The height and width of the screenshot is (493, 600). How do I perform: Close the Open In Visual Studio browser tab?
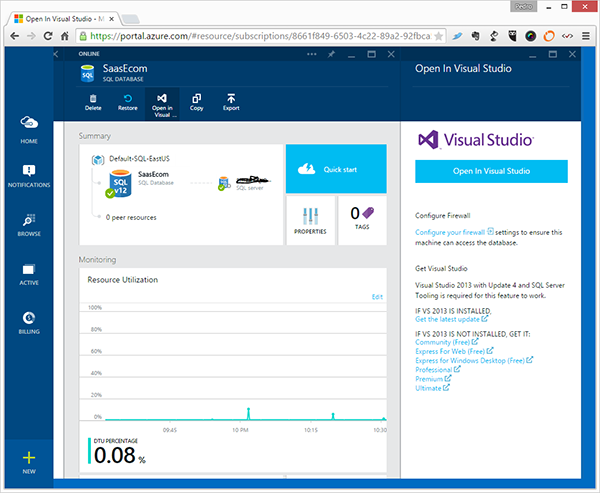[111, 19]
